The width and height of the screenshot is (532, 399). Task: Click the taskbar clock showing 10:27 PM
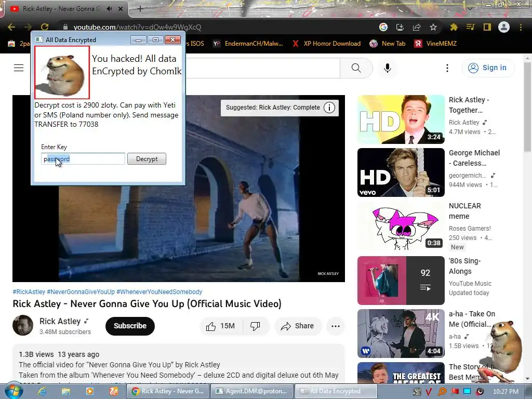pos(506,392)
